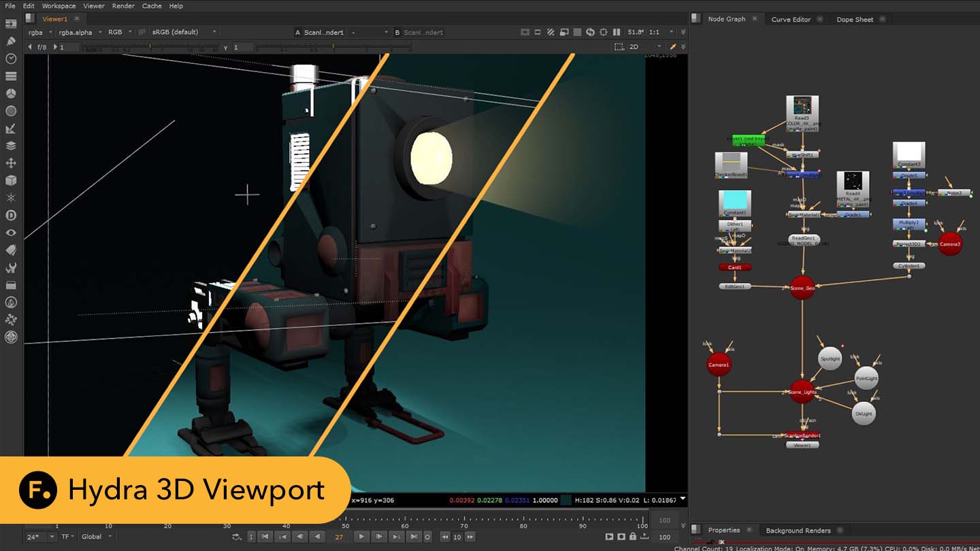Click the current frame field showing 27
980x551 pixels.
[338, 537]
